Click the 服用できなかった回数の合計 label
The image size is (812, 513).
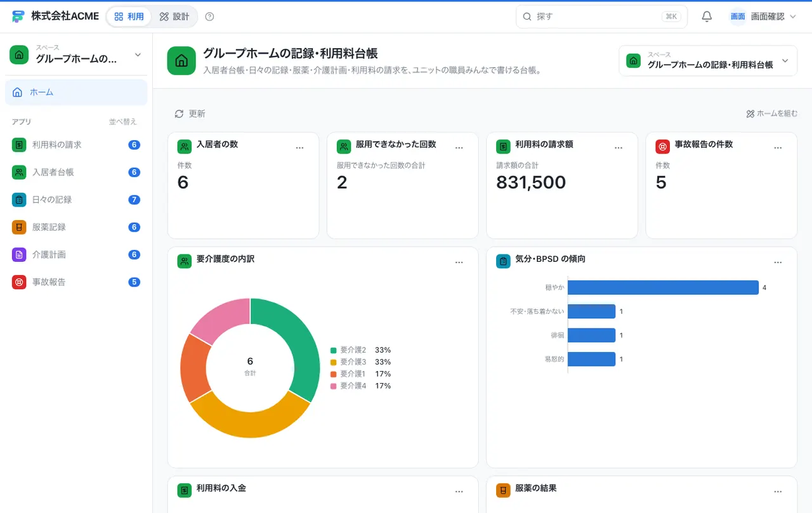point(381,166)
